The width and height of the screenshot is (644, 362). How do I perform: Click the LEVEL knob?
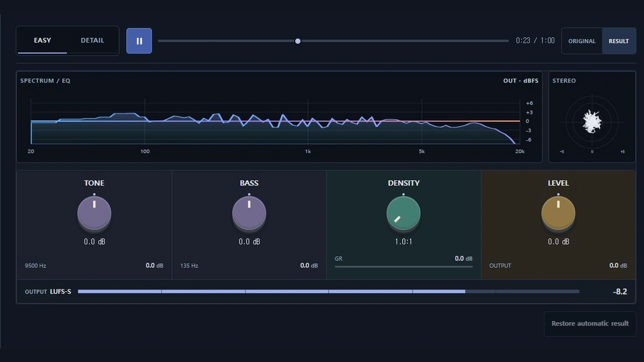[x=558, y=213]
